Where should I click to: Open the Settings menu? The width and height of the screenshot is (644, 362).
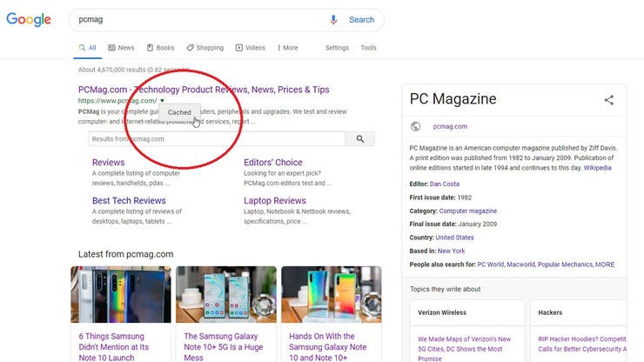click(x=337, y=48)
